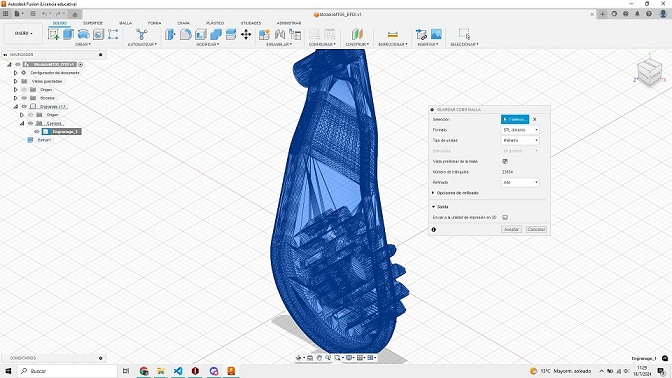This screenshot has height=378, width=672.
Task: Click the Seleccionar window selection icon
Action: pos(464,34)
